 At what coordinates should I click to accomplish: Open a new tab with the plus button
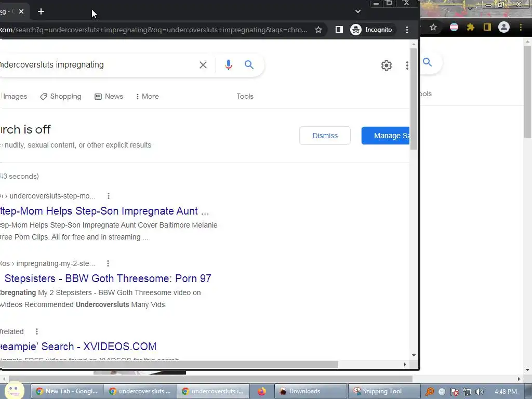coord(41,11)
